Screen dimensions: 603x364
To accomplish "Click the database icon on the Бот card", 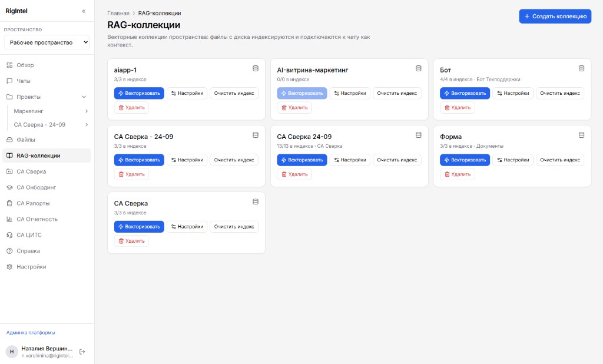I will [x=581, y=68].
